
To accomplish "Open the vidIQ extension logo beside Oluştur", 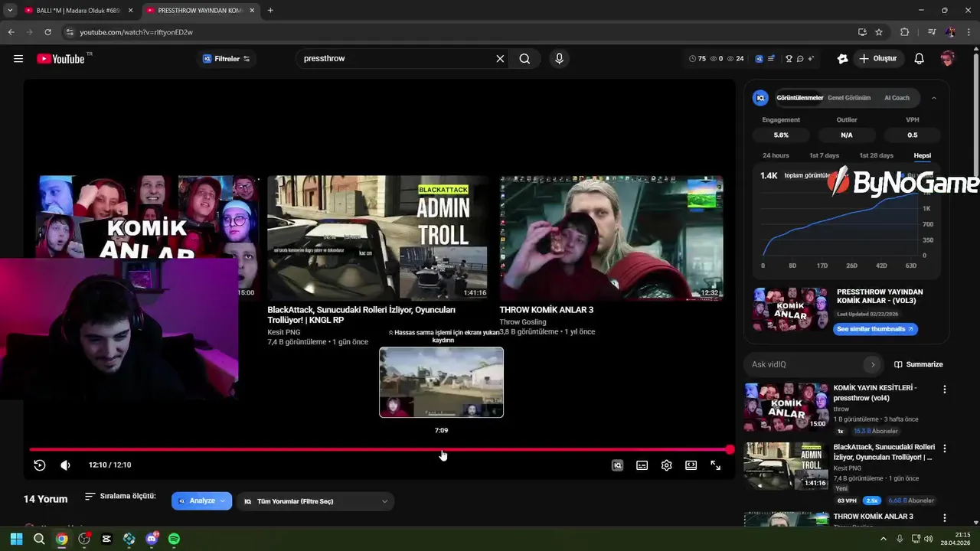I will click(x=842, y=59).
